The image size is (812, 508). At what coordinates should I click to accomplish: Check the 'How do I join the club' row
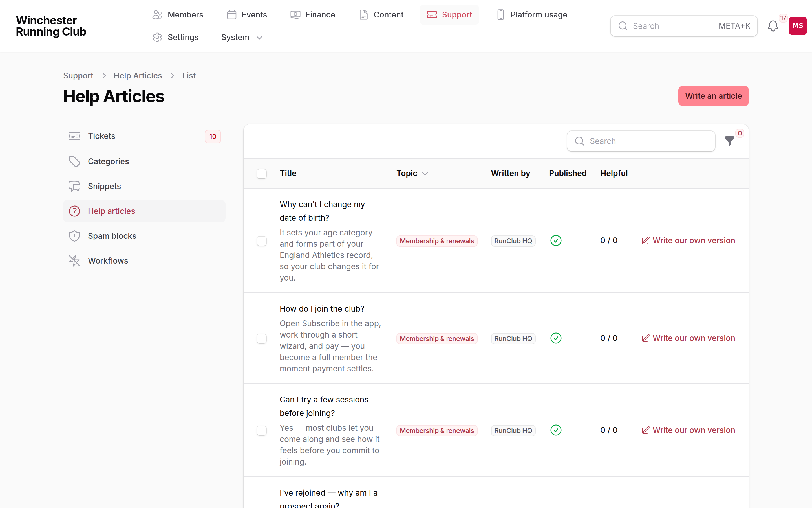(x=261, y=338)
